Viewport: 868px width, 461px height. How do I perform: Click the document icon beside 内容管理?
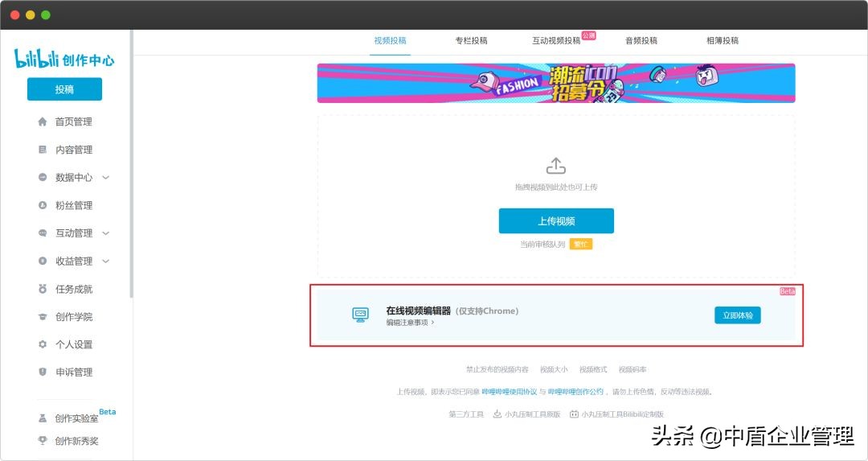tap(43, 150)
